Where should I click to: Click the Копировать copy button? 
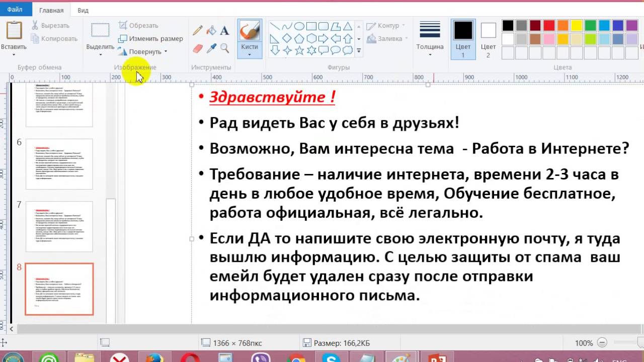[53, 38]
